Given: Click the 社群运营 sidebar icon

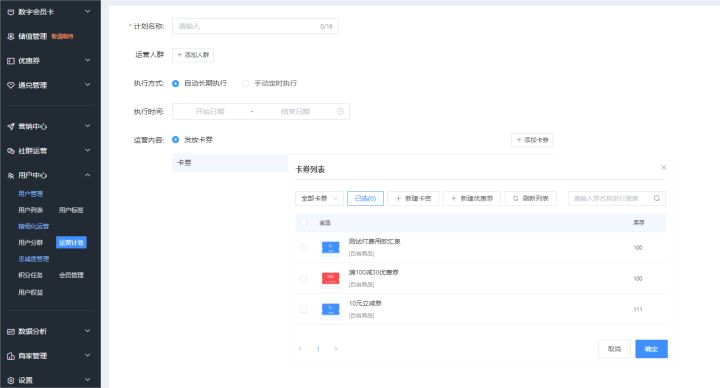Looking at the screenshot, I should pyautogui.click(x=11, y=151).
